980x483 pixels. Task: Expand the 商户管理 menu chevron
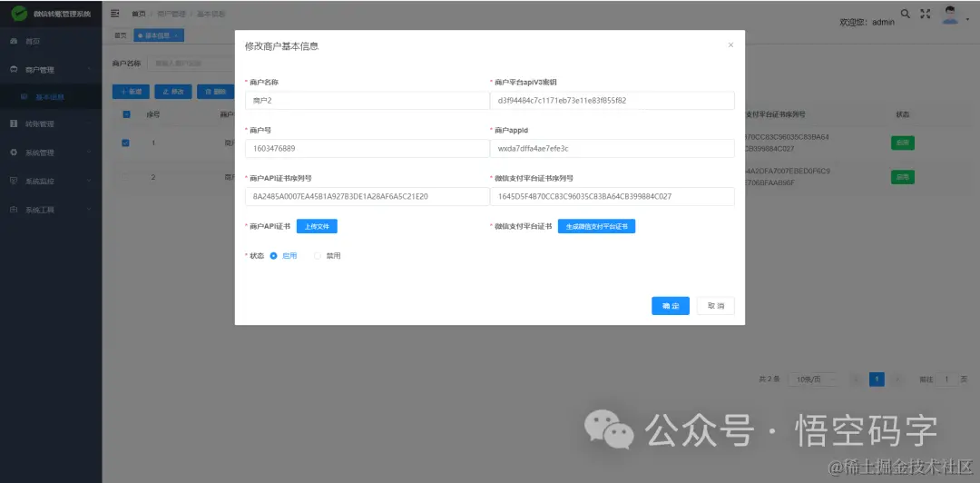pos(89,69)
